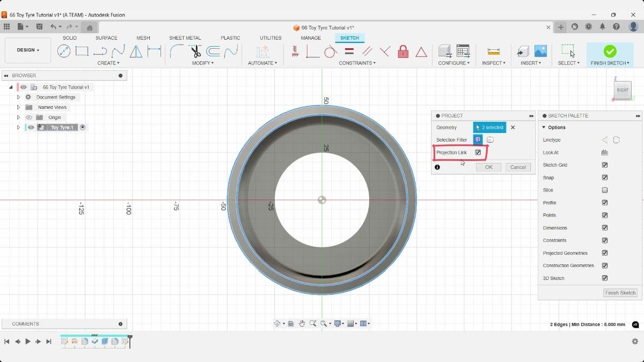Apply the Perpendicular constraint
This screenshot has height=362, width=644.
coord(385,51)
